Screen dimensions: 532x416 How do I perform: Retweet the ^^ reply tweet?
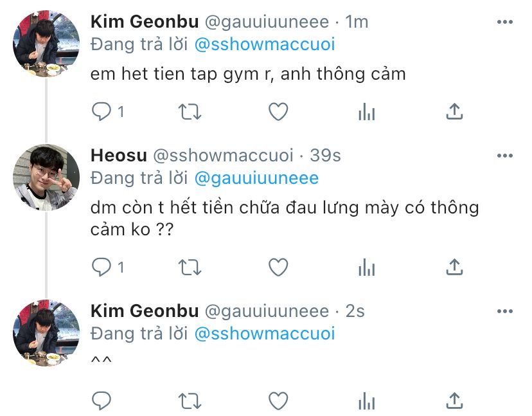pyautogui.click(x=190, y=401)
